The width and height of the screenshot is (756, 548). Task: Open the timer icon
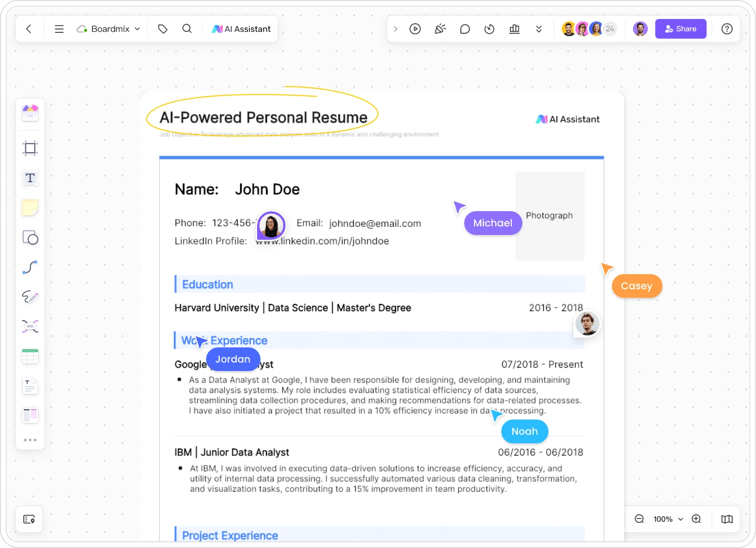489,29
